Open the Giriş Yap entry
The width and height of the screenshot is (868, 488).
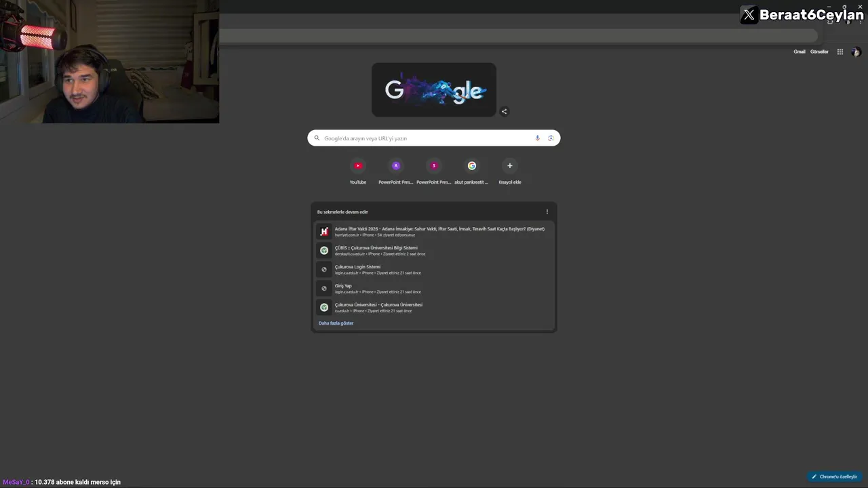[x=434, y=288]
